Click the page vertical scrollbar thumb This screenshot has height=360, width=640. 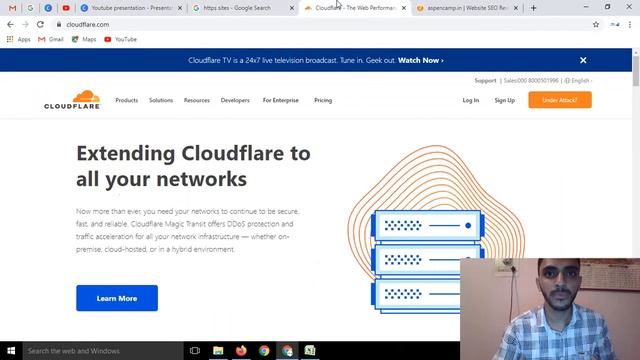[636, 71]
